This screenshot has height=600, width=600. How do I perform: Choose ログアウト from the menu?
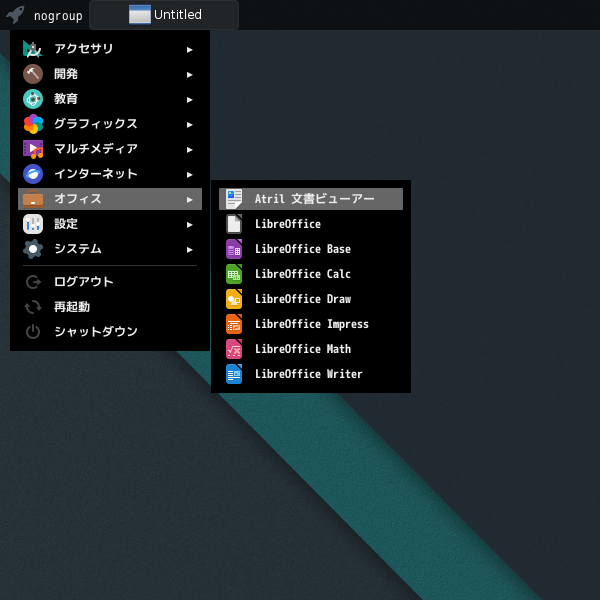click(x=110, y=282)
